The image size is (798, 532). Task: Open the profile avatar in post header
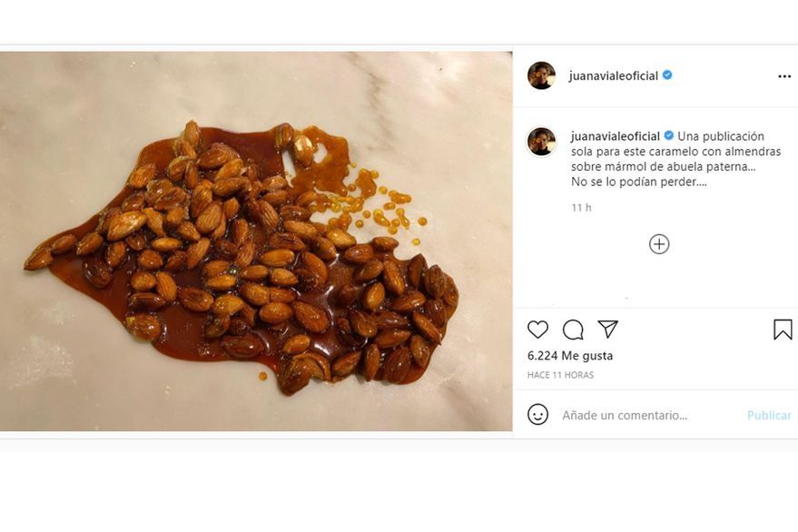pos(541,75)
